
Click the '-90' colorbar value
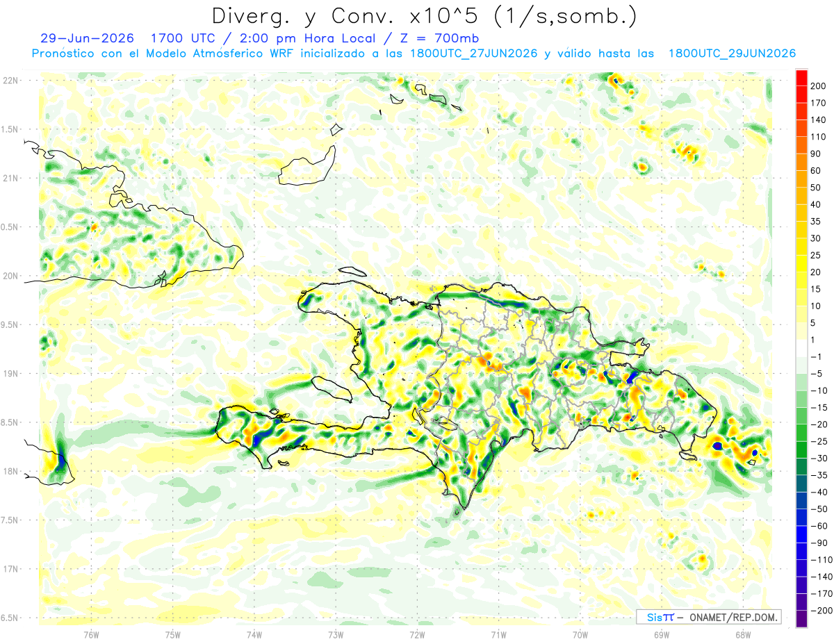819,543
